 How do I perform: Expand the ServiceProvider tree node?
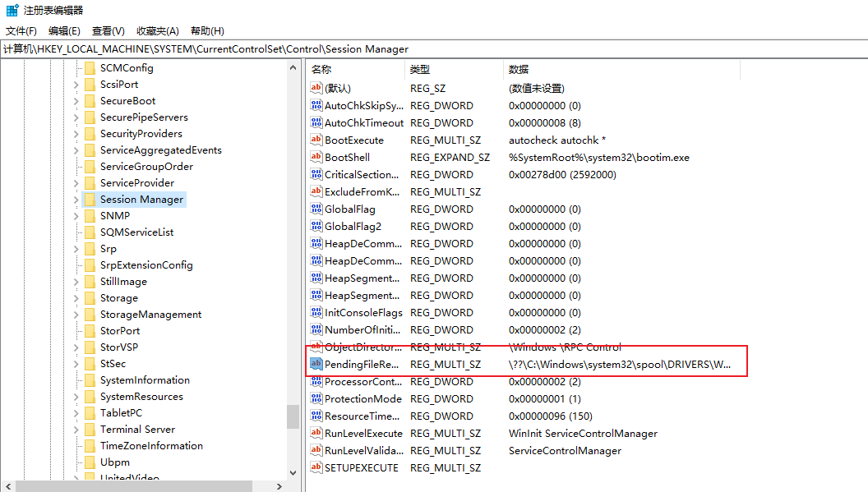pyautogui.click(x=76, y=183)
